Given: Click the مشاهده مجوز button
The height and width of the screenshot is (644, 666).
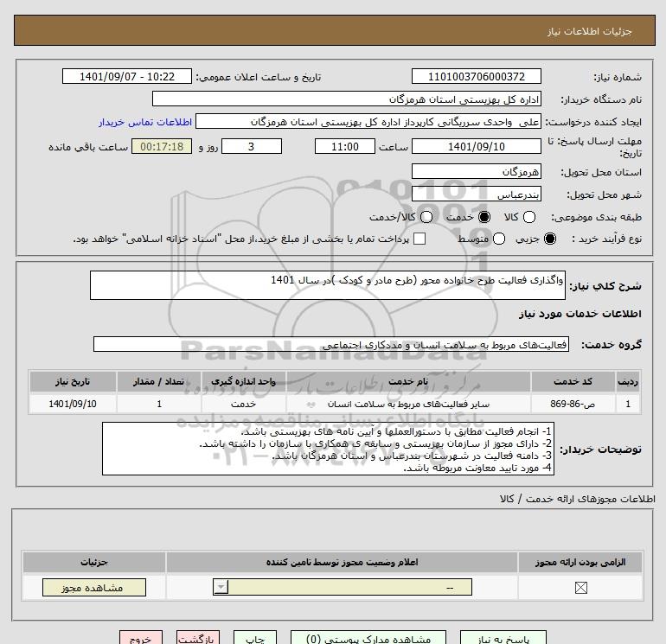Looking at the screenshot, I should (x=94, y=587).
